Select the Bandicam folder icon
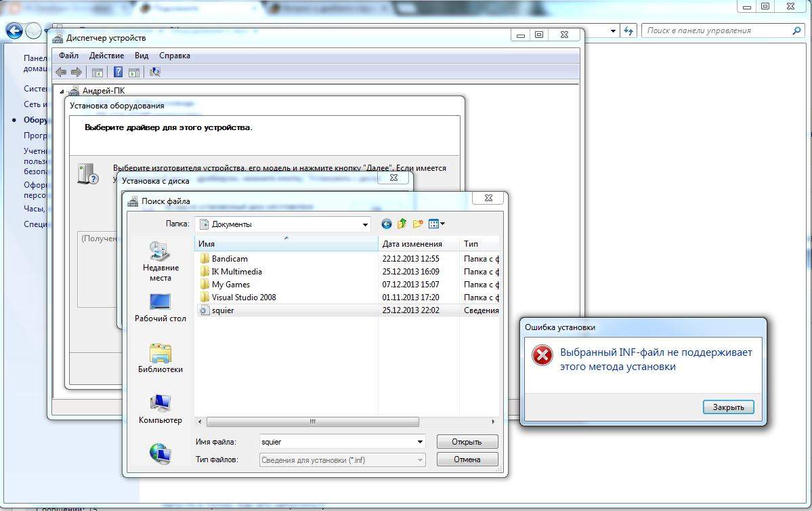Image resolution: width=812 pixels, height=511 pixels. pyautogui.click(x=205, y=259)
